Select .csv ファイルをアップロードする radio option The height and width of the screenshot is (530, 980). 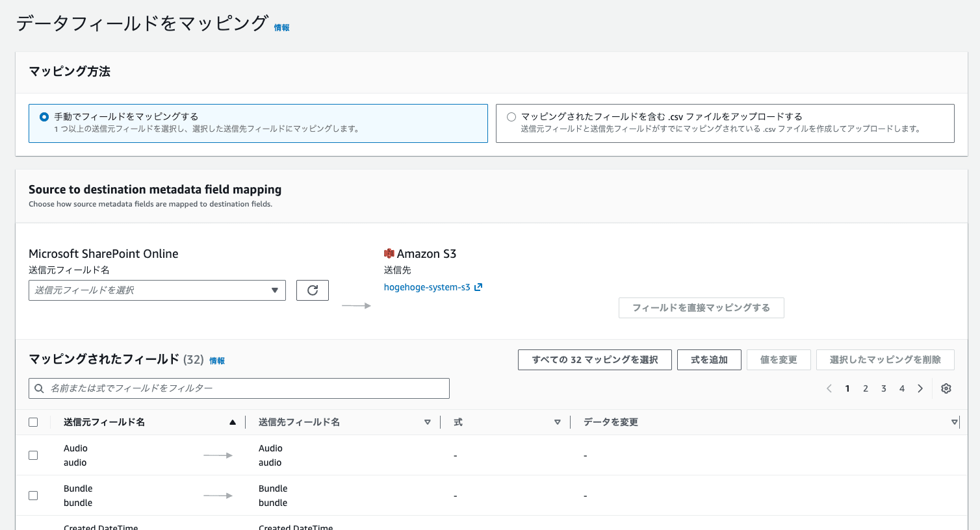click(511, 117)
